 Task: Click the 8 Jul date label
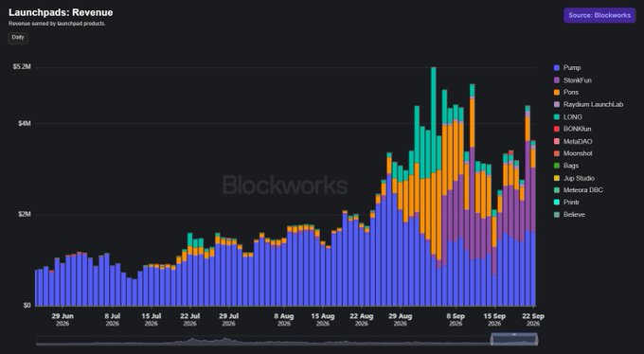113,317
